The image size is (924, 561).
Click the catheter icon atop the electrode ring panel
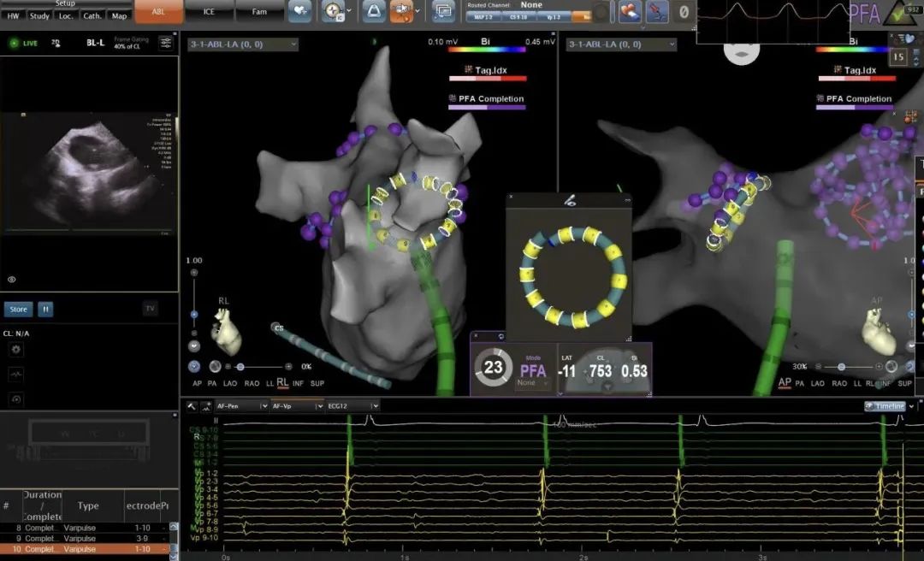[x=569, y=199]
